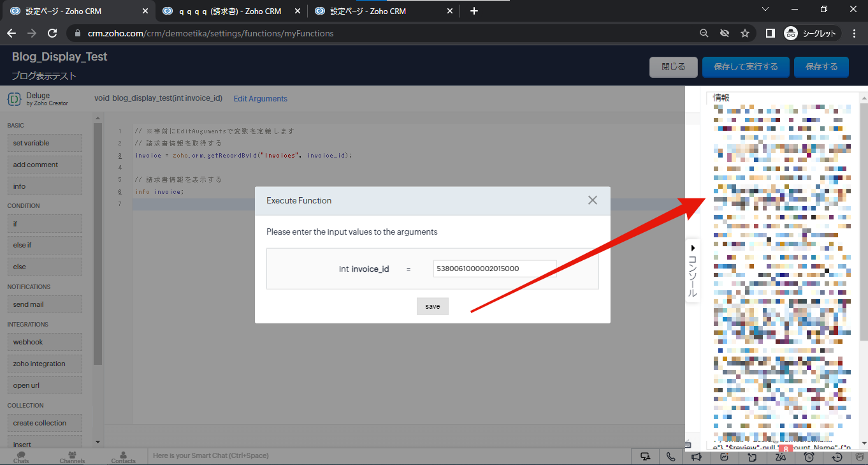Select the 'set variable' Deluge block

[x=45, y=143]
